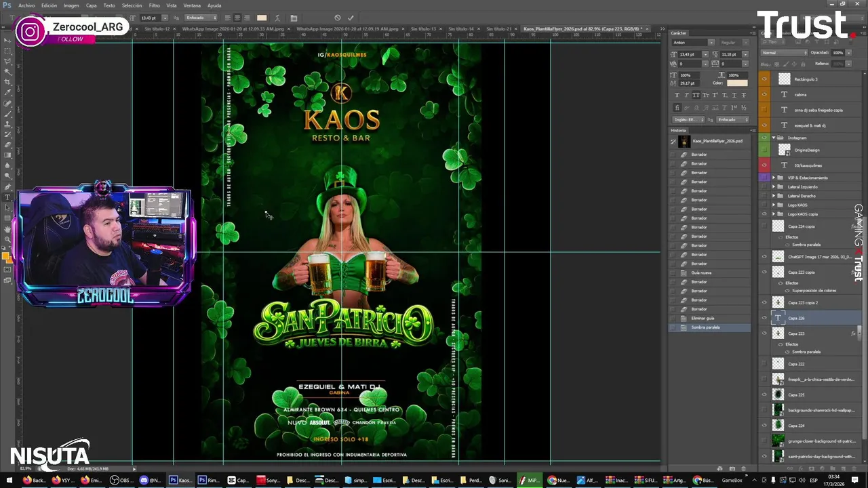Open the Opacidad slider dropdown

(x=848, y=53)
